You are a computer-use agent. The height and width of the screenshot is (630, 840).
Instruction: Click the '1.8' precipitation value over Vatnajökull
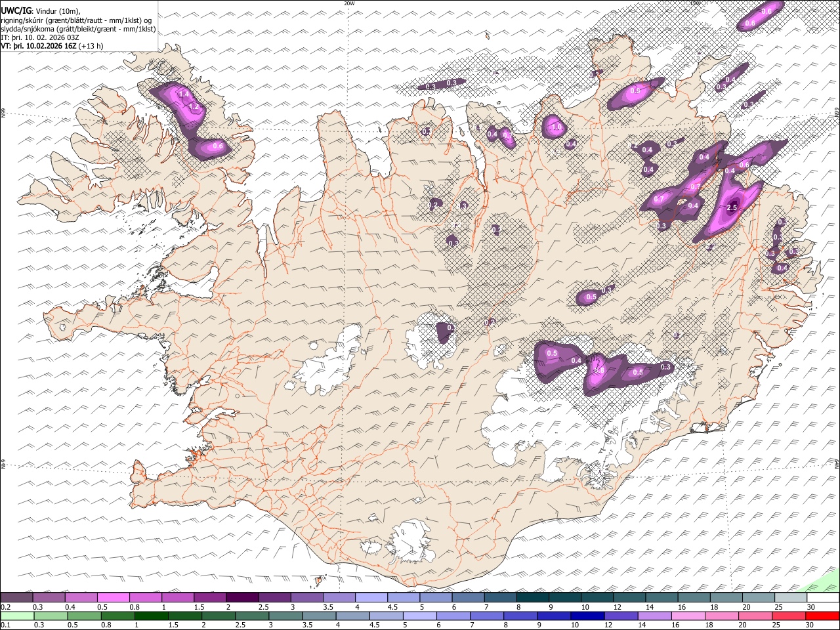pyautogui.click(x=598, y=370)
